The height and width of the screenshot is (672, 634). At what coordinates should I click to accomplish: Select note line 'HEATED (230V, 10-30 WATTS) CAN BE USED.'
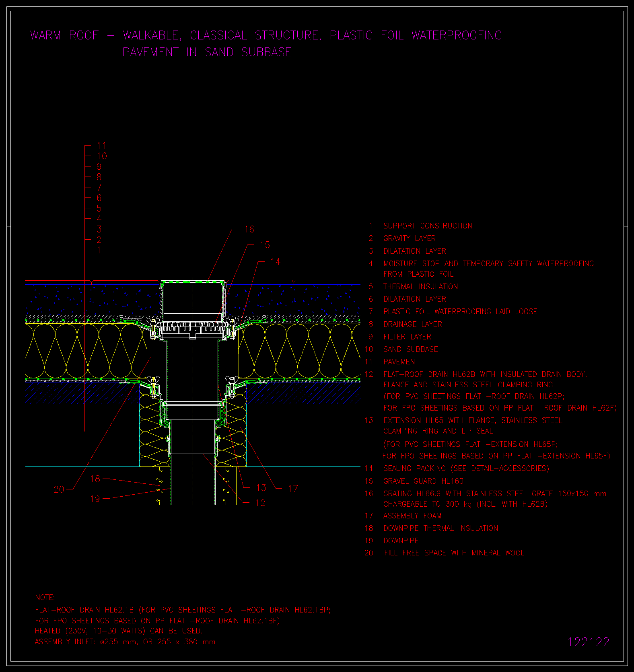pyautogui.click(x=119, y=631)
